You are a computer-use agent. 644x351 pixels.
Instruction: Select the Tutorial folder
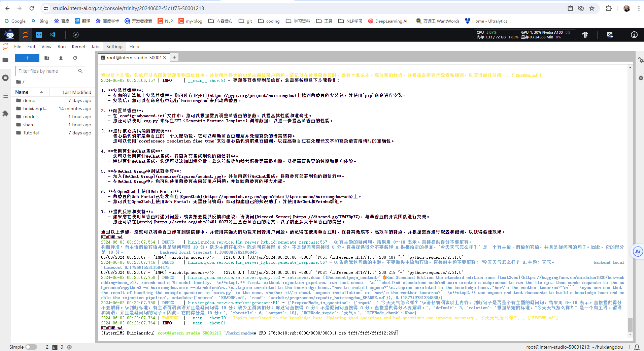click(53, 133)
